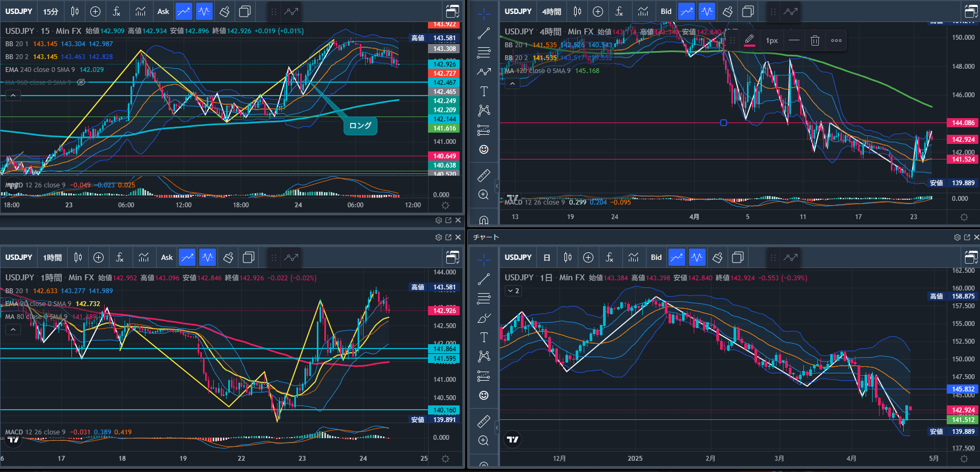Toggle Ask price in 1時間 chart
Image resolution: width=980 pixels, height=472 pixels.
pos(167,257)
